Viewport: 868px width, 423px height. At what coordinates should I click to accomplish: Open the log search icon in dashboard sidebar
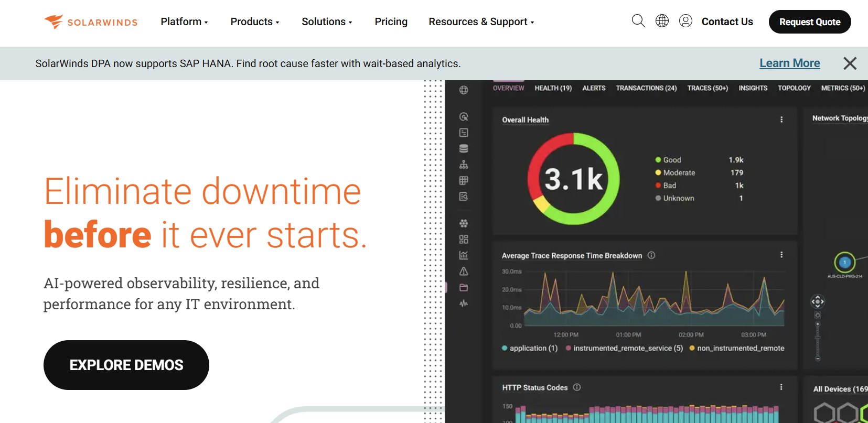coord(464,197)
